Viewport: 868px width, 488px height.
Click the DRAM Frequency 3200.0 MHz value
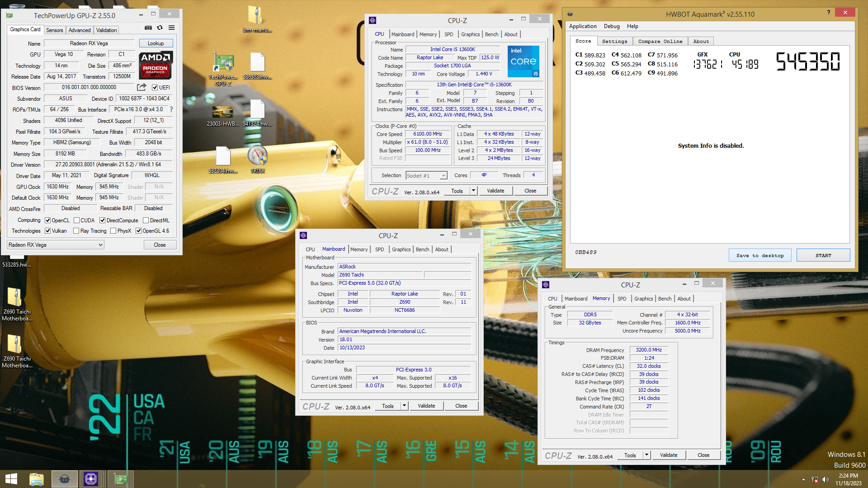coord(649,350)
